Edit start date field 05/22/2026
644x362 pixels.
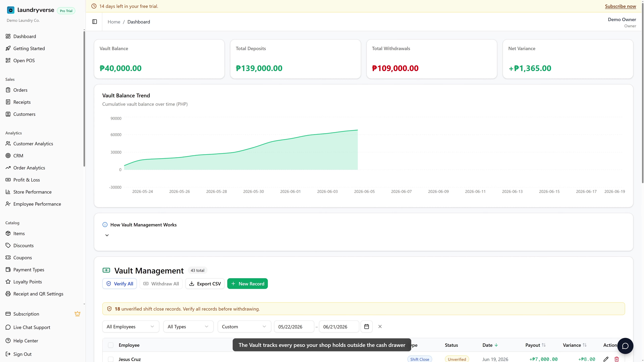tap(294, 326)
